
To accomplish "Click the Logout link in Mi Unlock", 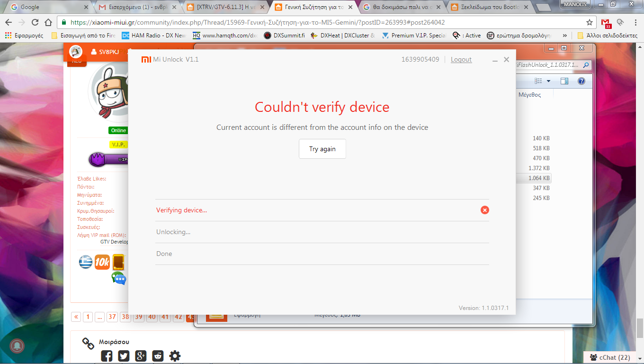I will (x=461, y=59).
